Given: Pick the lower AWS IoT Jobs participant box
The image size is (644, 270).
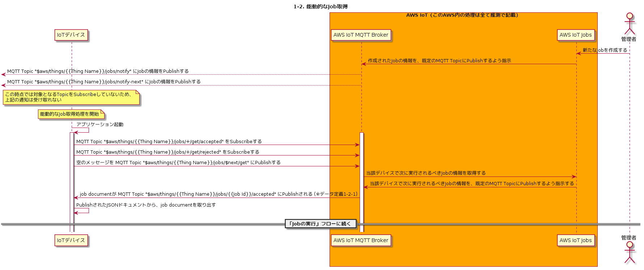Looking at the screenshot, I should [576, 240].
